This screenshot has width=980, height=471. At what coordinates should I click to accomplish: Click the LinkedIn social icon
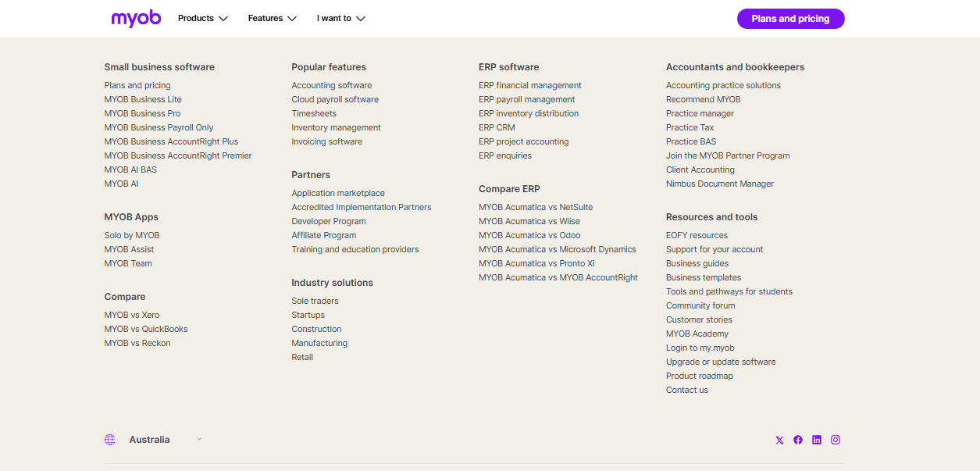(817, 440)
